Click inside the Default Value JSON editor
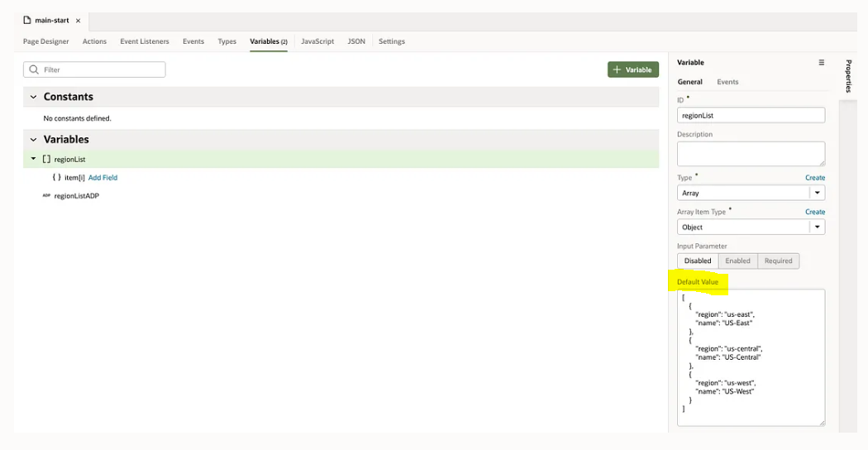 751,357
